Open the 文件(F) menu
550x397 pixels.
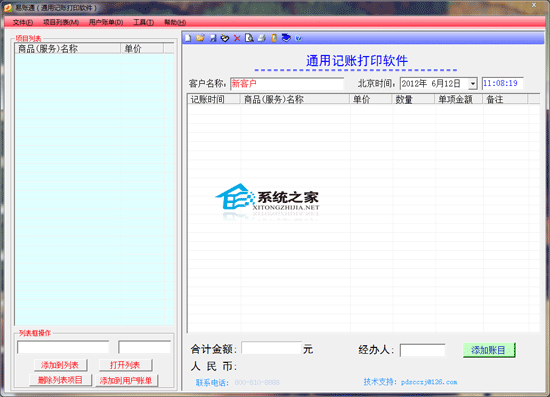(x=23, y=22)
